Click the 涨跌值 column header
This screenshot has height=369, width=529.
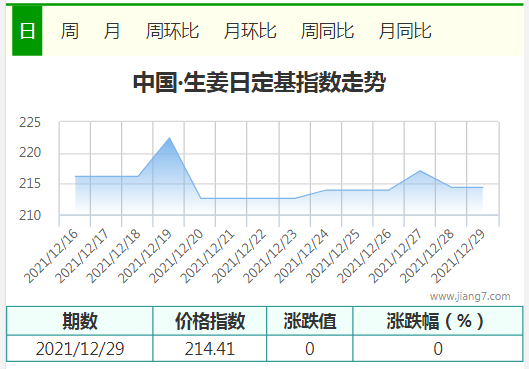coord(310,321)
